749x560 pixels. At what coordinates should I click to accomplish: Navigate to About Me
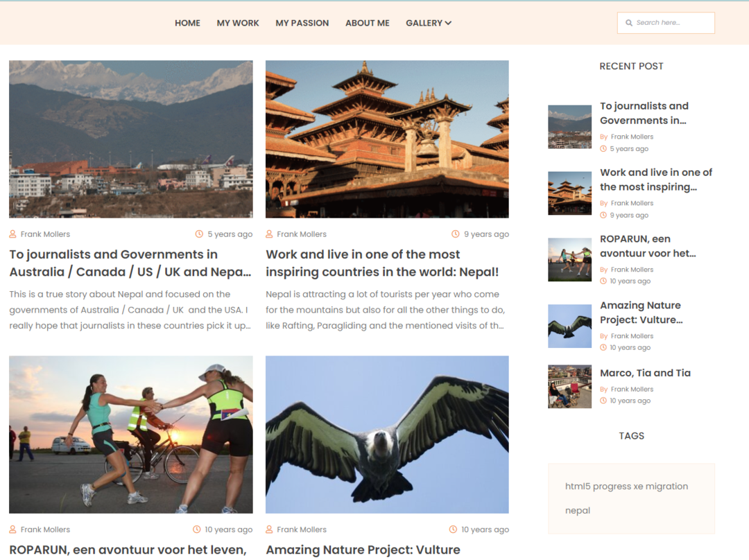[368, 23]
